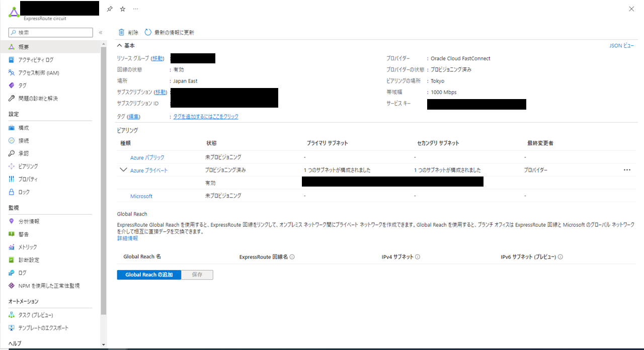Image resolution: width=644 pixels, height=350 pixels.
Task: Click the 1000 Mbps bandwidth value
Action: pyautogui.click(x=444, y=92)
